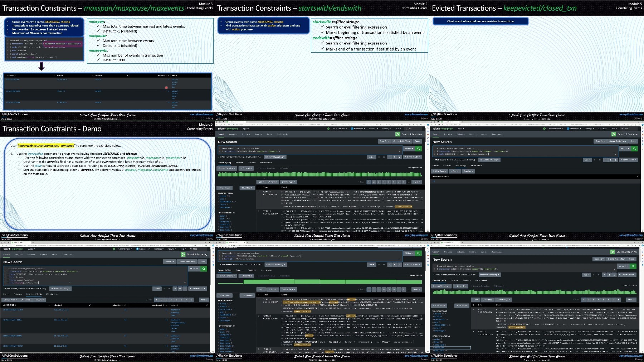Click 'Chart count of evicted and non-evicted transactions' box
This screenshot has width=644, height=362.
pos(480,21)
